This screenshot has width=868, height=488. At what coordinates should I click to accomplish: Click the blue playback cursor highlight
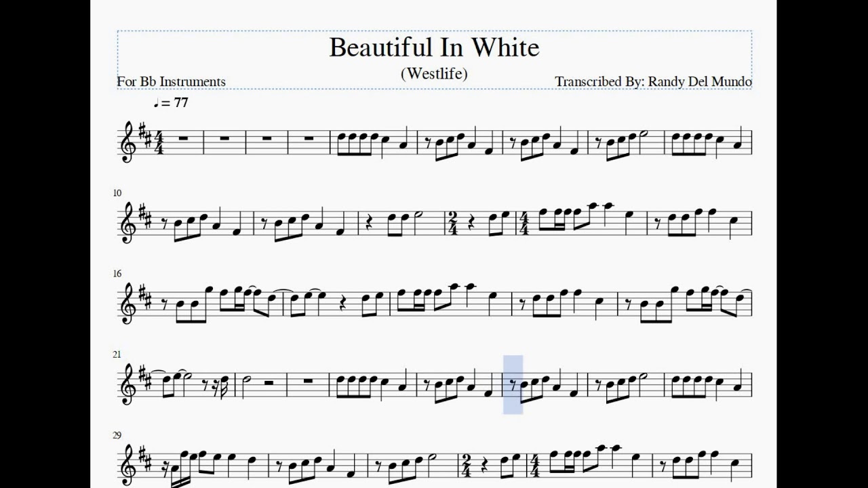tap(513, 384)
